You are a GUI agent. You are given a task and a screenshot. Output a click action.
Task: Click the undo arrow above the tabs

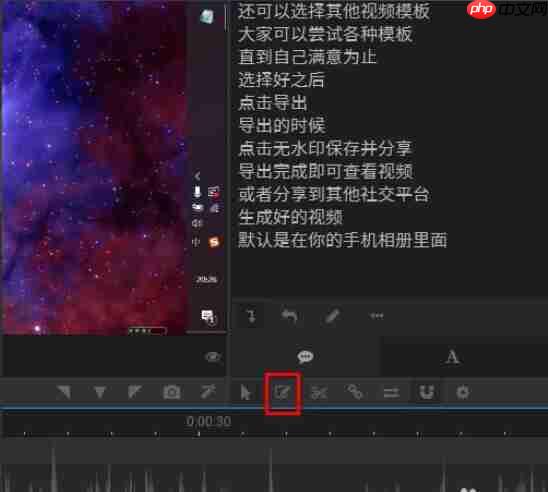click(x=289, y=316)
